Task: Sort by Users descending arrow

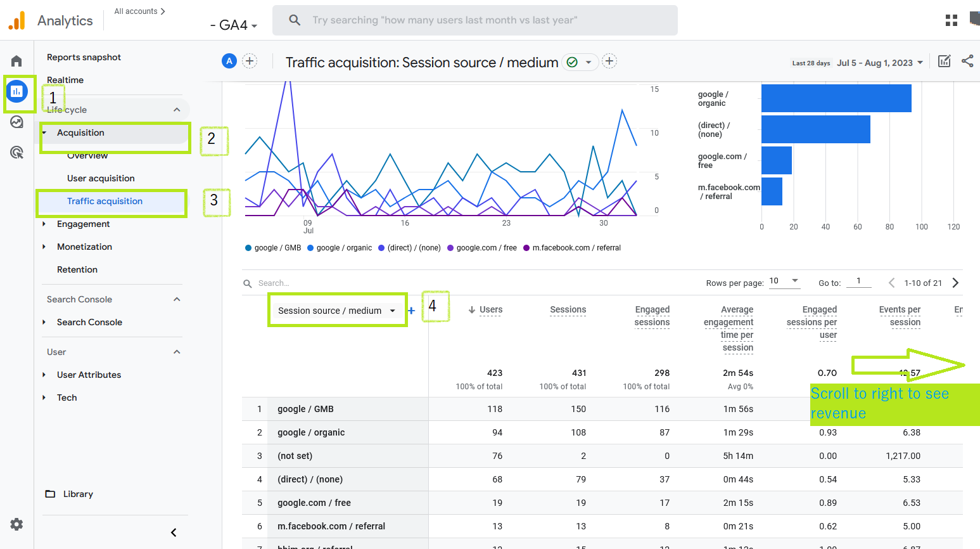Action: (x=472, y=310)
